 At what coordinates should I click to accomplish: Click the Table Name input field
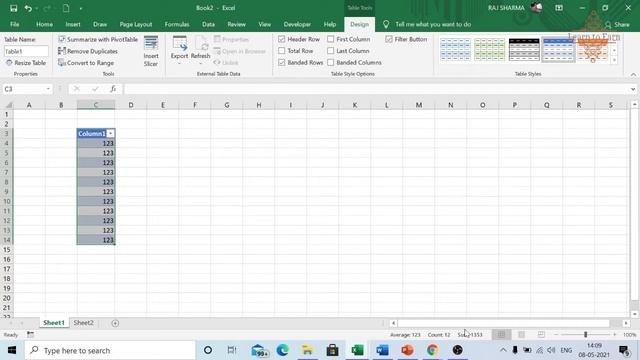coord(26,51)
